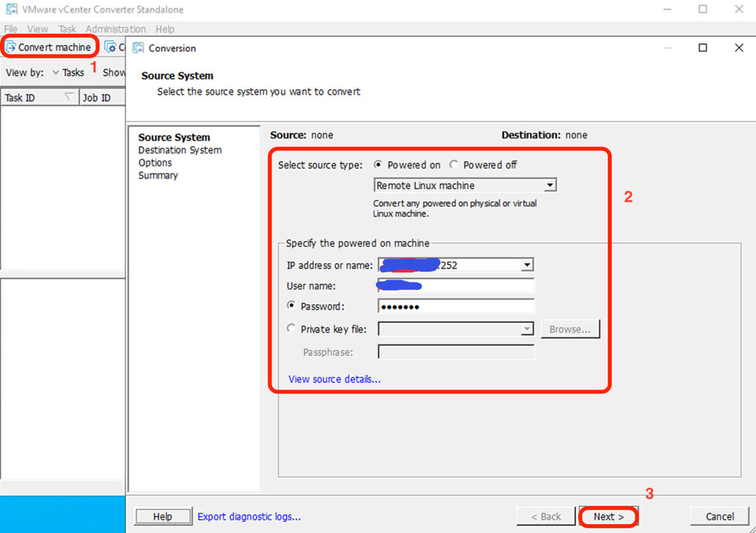Open the Remote Linux machine dropdown

click(x=550, y=185)
